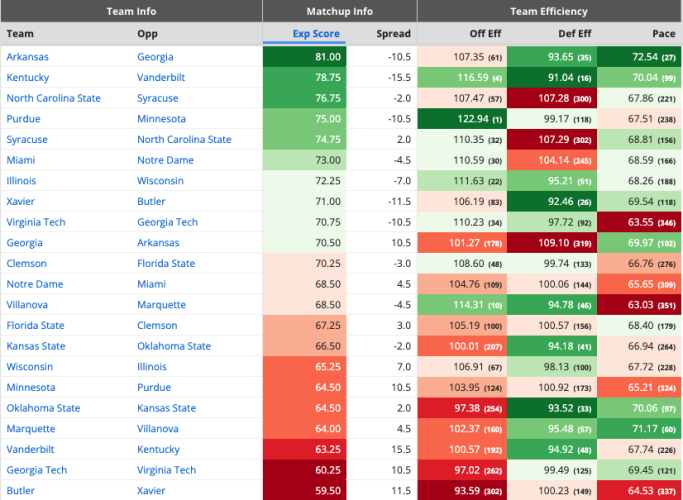Open opponent Illinois link in Wisconsin row
The width and height of the screenshot is (683, 500).
152,367
